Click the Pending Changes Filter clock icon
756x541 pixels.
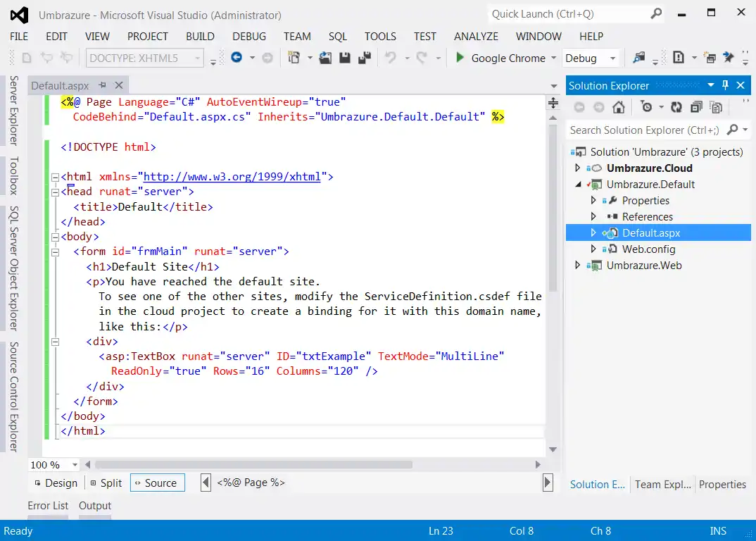click(646, 106)
